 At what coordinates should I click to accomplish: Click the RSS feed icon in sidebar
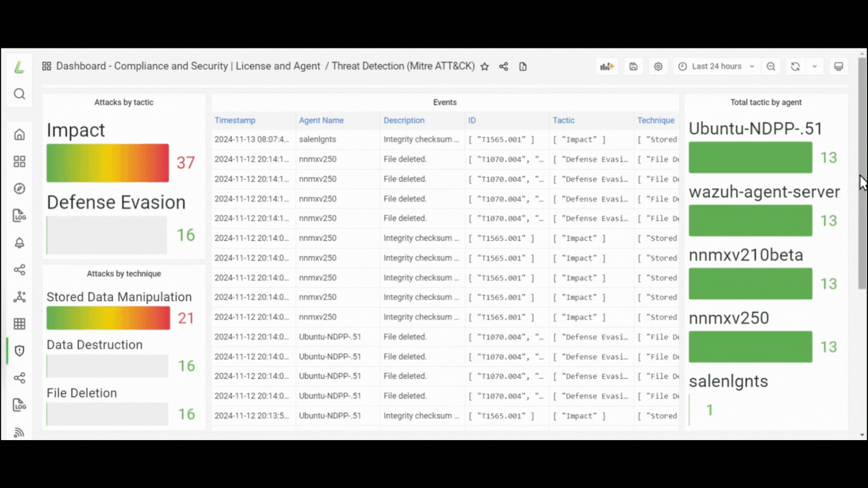coord(19,432)
